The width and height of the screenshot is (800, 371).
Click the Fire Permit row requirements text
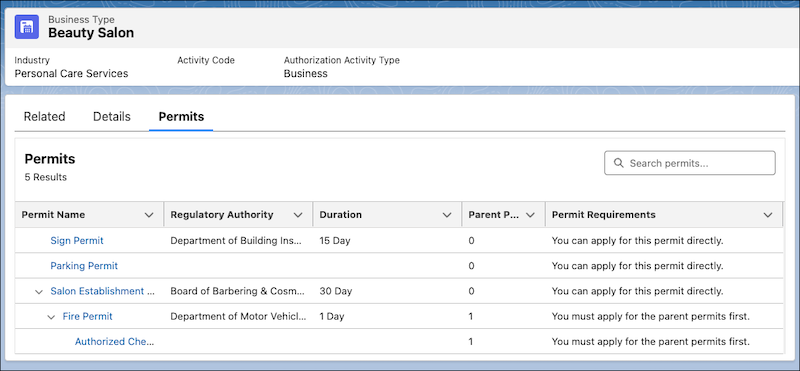click(651, 316)
